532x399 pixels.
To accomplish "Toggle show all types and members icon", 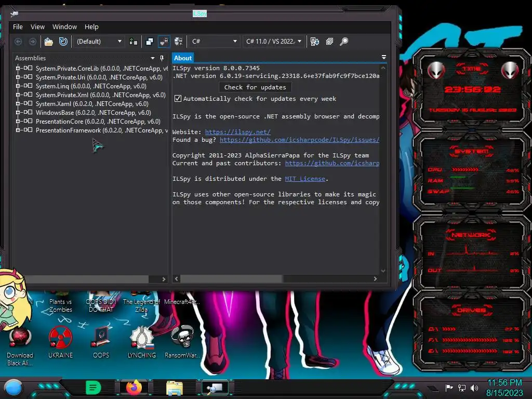I will point(179,42).
